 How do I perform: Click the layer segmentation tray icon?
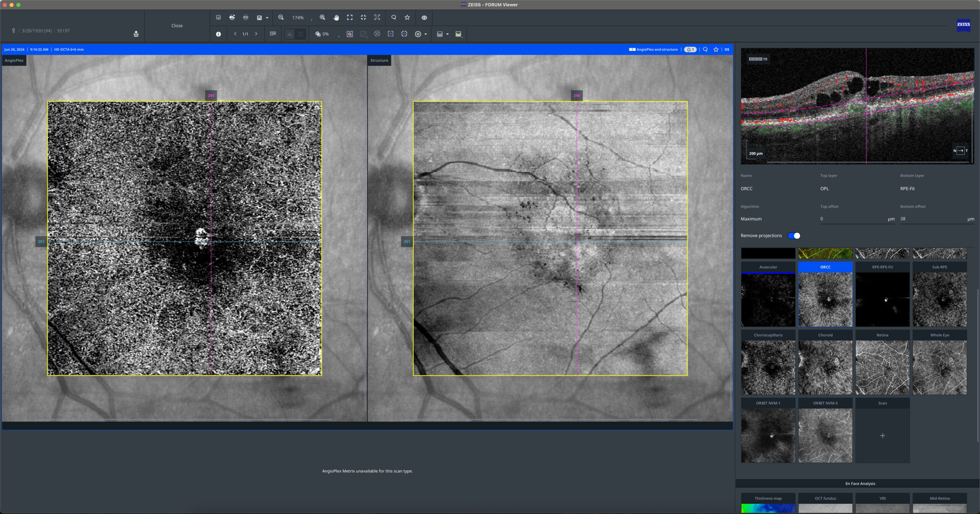(x=440, y=34)
